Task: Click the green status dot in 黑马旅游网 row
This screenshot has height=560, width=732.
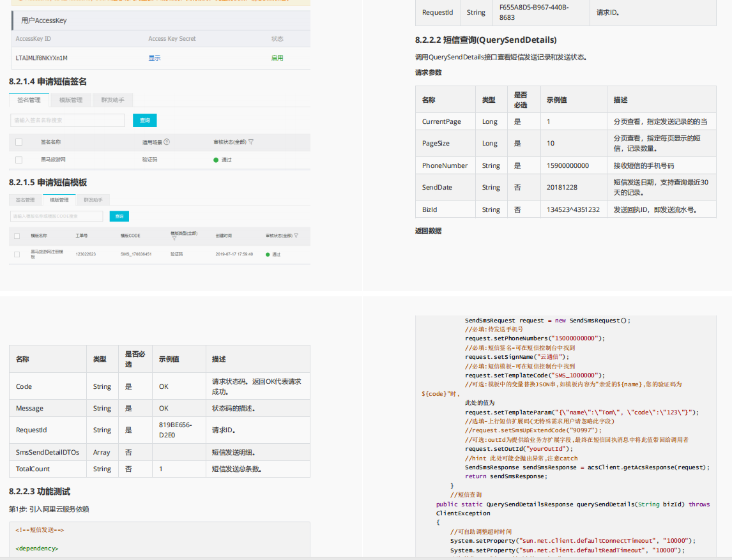Action: [x=216, y=160]
